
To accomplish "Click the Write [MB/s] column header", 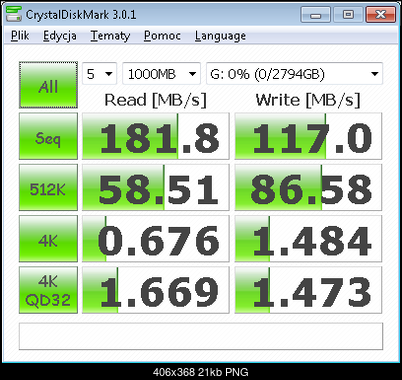I will coord(308,100).
